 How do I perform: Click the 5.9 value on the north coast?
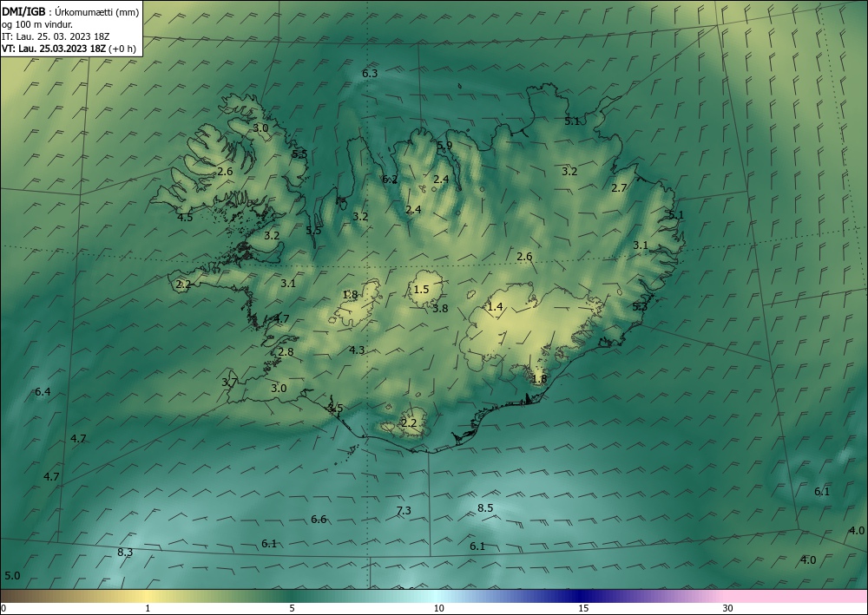(x=444, y=146)
